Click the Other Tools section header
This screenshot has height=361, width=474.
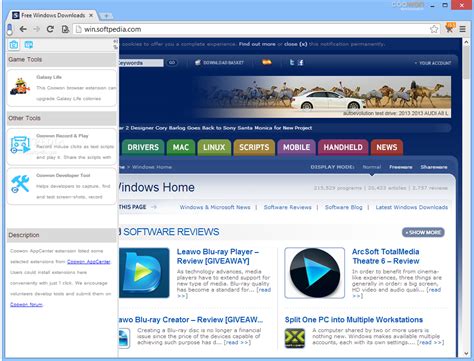point(61,118)
